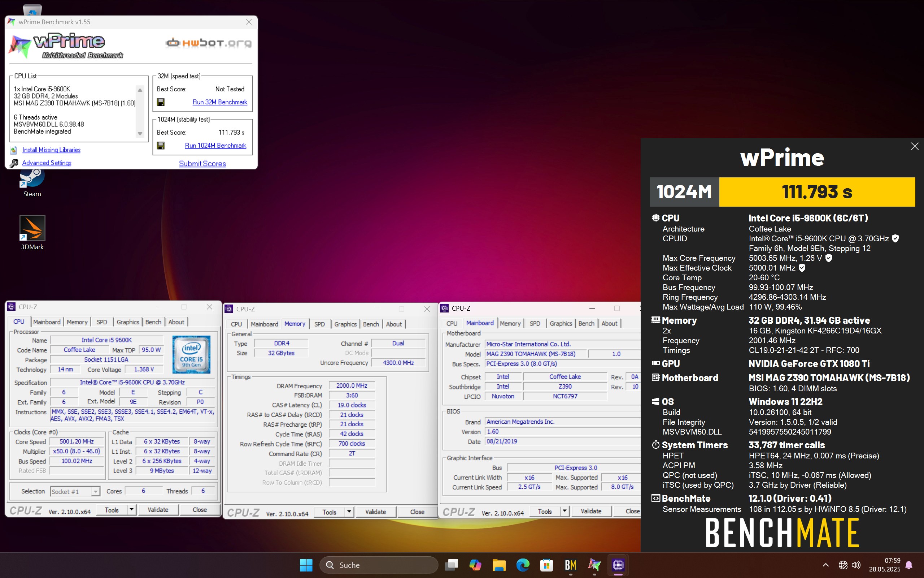Switch to Memory tab in left CPU-Z

[x=77, y=322]
